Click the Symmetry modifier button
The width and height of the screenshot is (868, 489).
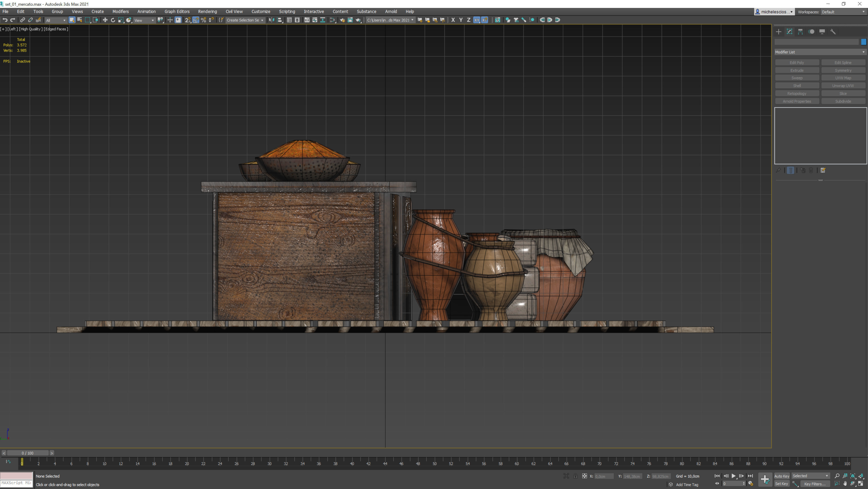point(843,70)
